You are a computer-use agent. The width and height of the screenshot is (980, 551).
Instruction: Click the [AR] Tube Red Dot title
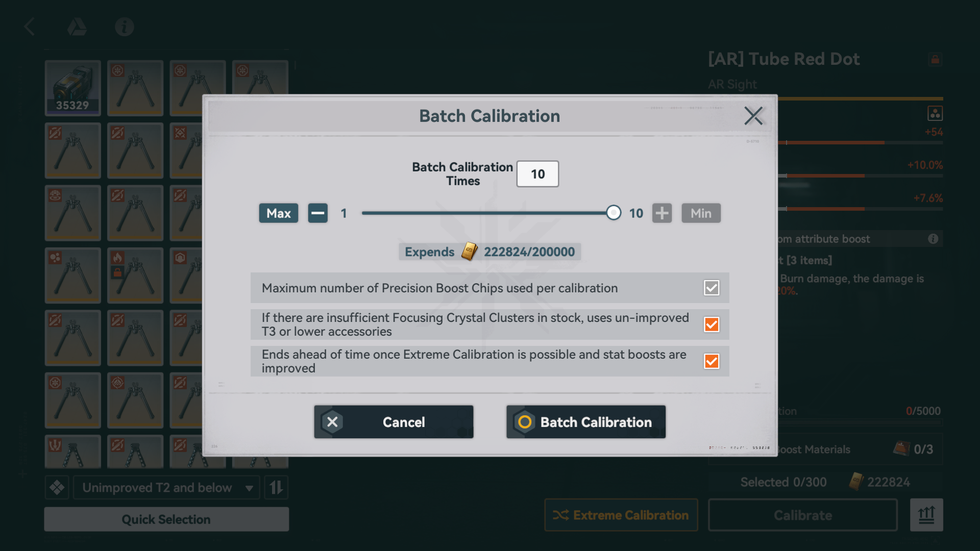pos(784,59)
